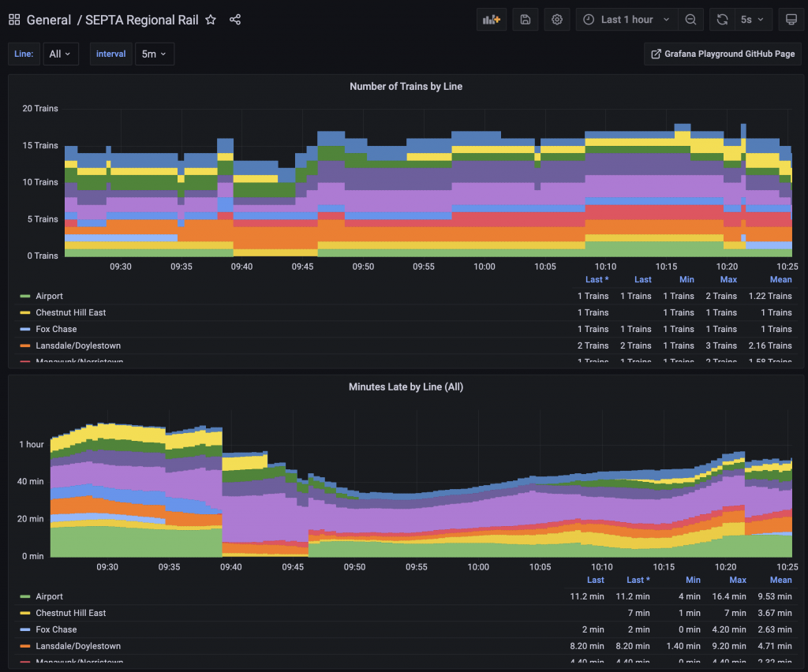
Task: Toggle Lansdale/Doylestown in trains legend
Action: click(78, 345)
